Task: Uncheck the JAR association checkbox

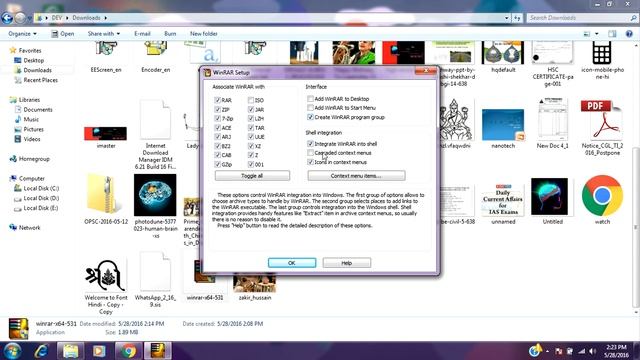Action: tap(251, 109)
